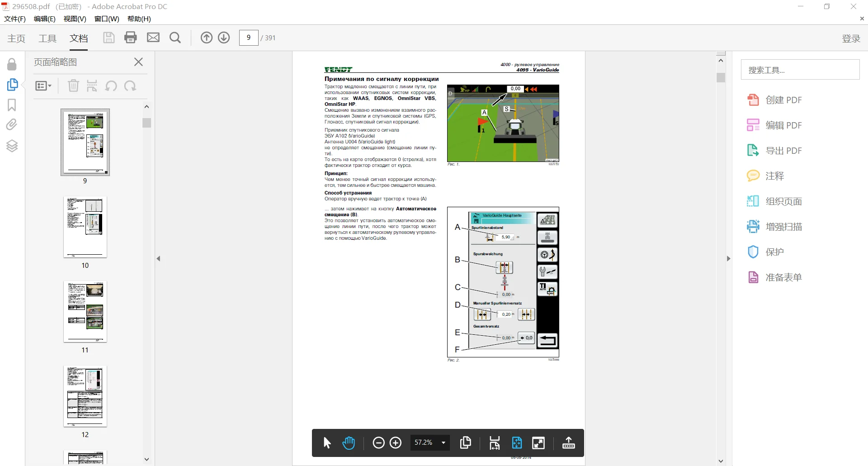The width and height of the screenshot is (868, 466).
Task: Open 组织页面 tool
Action: pos(775,201)
